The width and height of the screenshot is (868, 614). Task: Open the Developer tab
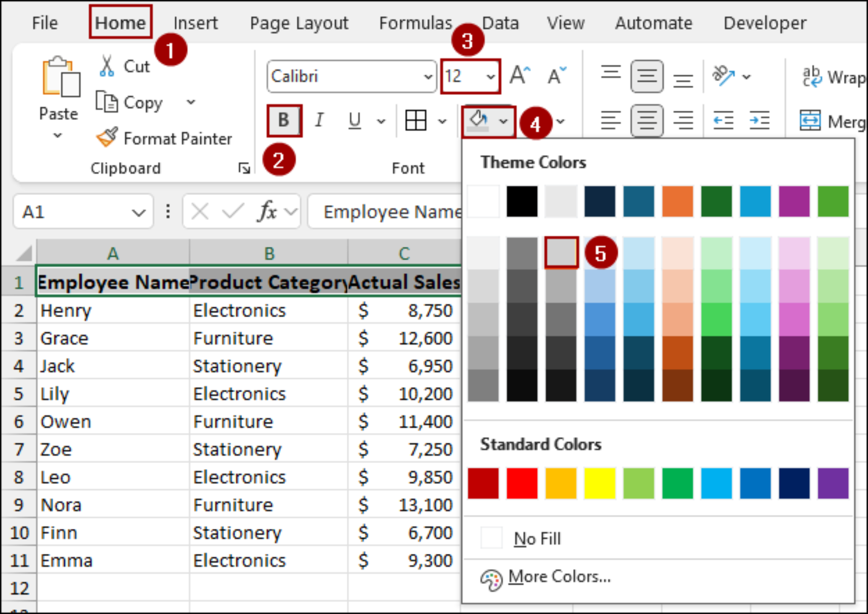[764, 23]
